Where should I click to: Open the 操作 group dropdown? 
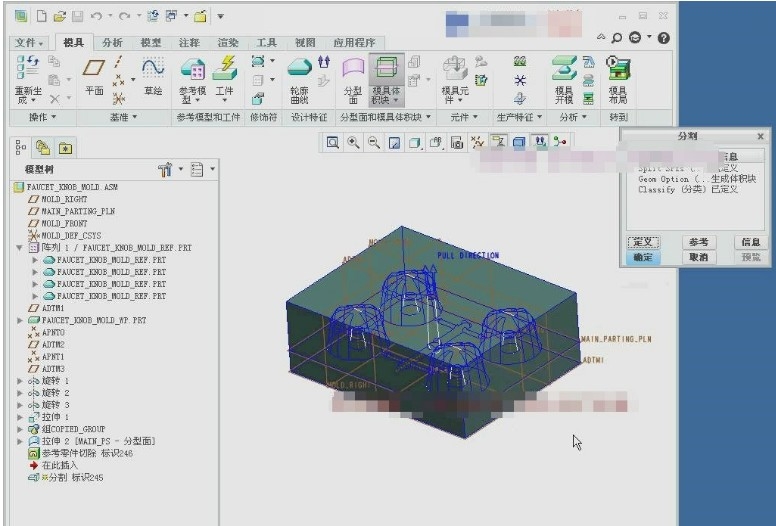click(x=42, y=117)
